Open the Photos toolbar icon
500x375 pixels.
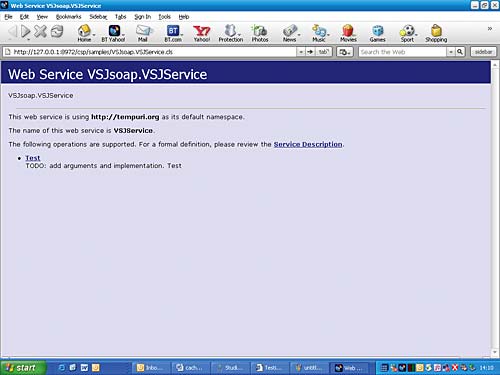(260, 33)
